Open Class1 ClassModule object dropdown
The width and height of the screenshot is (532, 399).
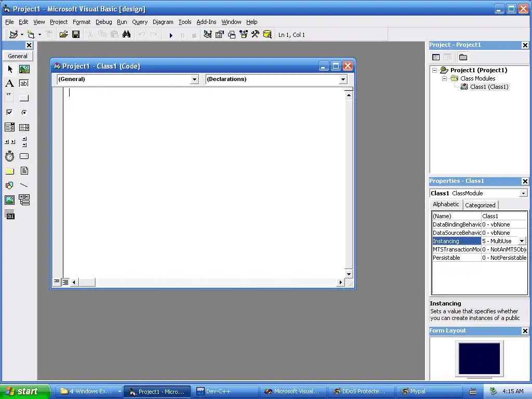[x=523, y=193]
